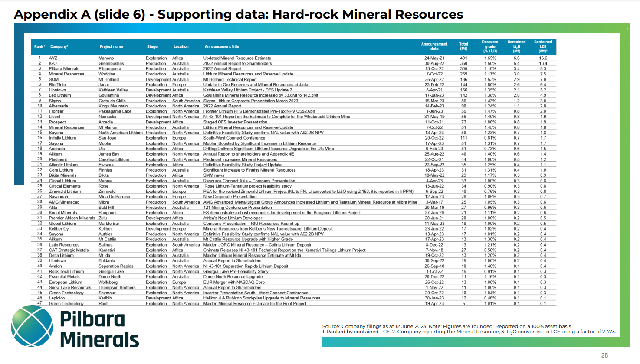Select company 'Critical Elements'
640x364 pixels.
click(65, 186)
